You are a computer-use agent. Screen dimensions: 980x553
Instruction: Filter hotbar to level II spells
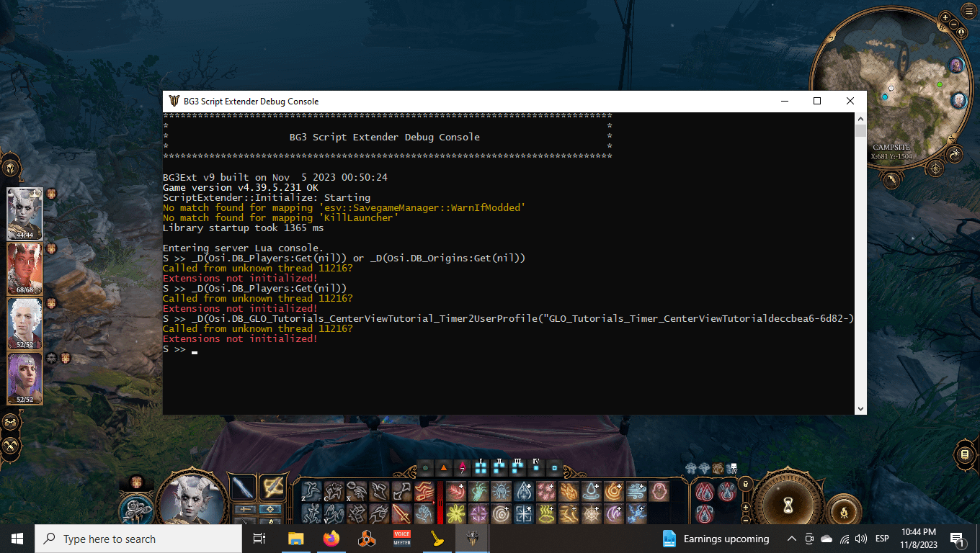(x=499, y=468)
